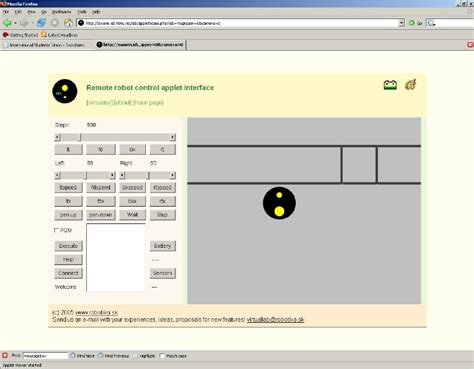Close the Find bar with red X
Screen dimensions: 474x369
click(x=5, y=356)
